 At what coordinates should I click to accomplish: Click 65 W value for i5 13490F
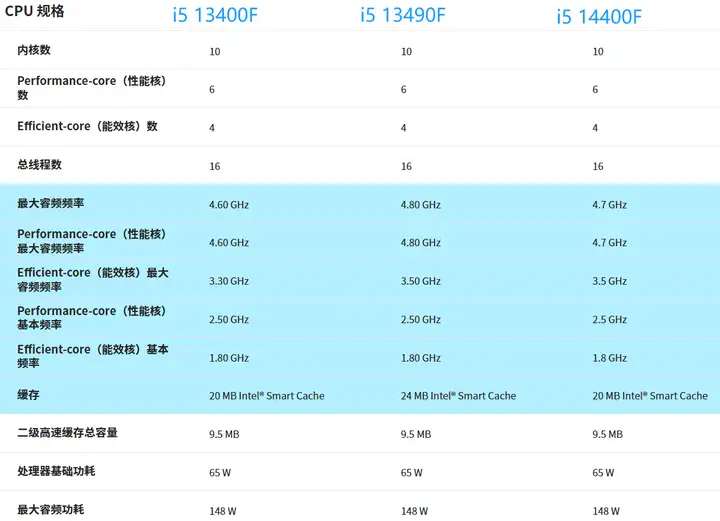click(x=411, y=473)
